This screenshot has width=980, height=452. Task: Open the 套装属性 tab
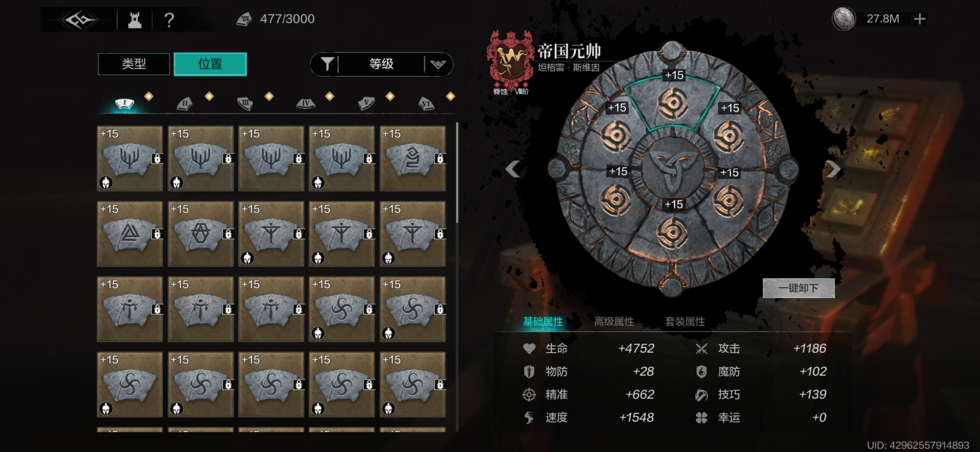685,321
